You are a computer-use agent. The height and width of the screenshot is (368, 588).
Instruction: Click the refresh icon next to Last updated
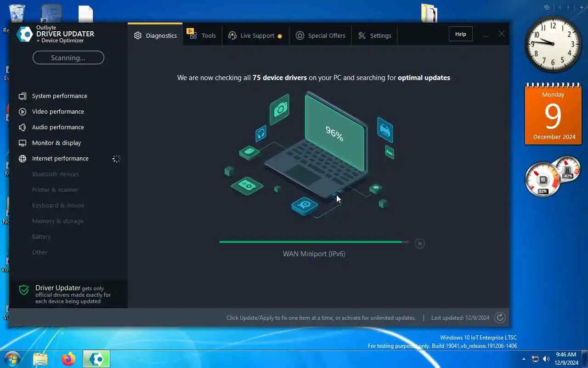coord(500,317)
